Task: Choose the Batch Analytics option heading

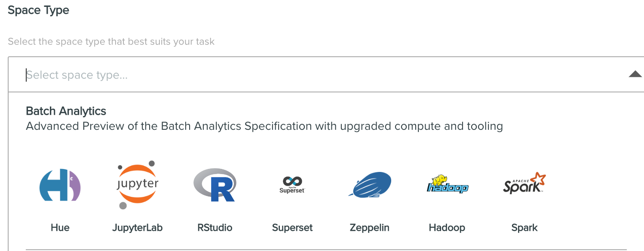Action: tap(66, 111)
